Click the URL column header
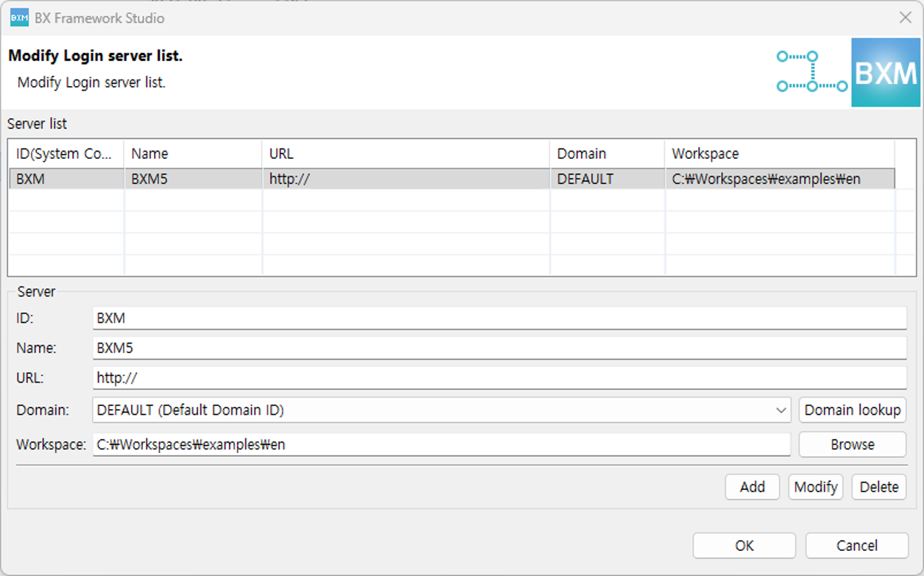The width and height of the screenshot is (924, 576). [x=405, y=154]
